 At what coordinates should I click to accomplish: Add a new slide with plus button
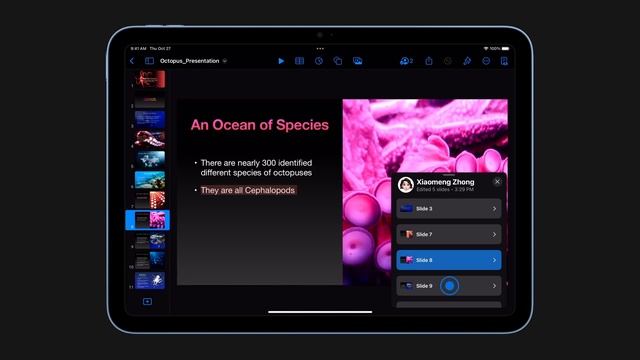(x=147, y=302)
